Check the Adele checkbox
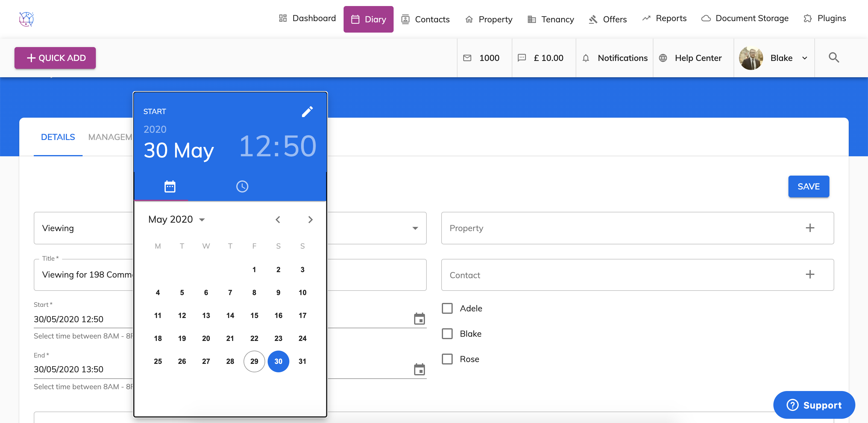 click(447, 308)
